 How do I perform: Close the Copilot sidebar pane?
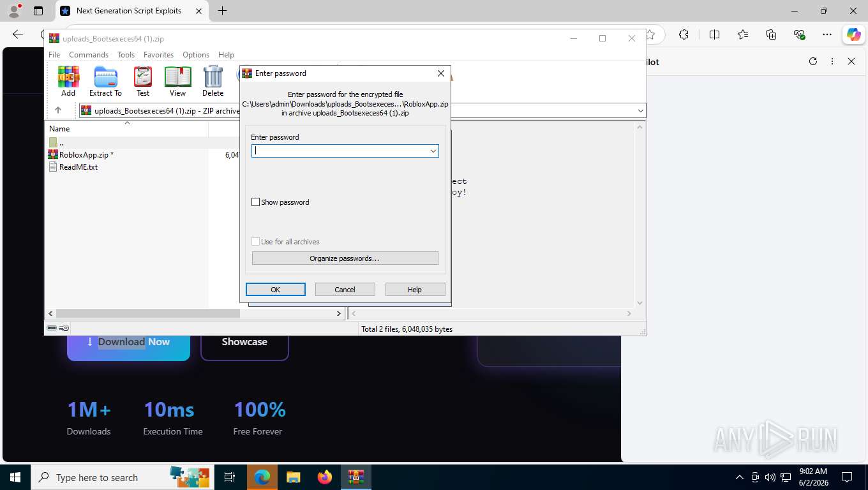pyautogui.click(x=851, y=61)
